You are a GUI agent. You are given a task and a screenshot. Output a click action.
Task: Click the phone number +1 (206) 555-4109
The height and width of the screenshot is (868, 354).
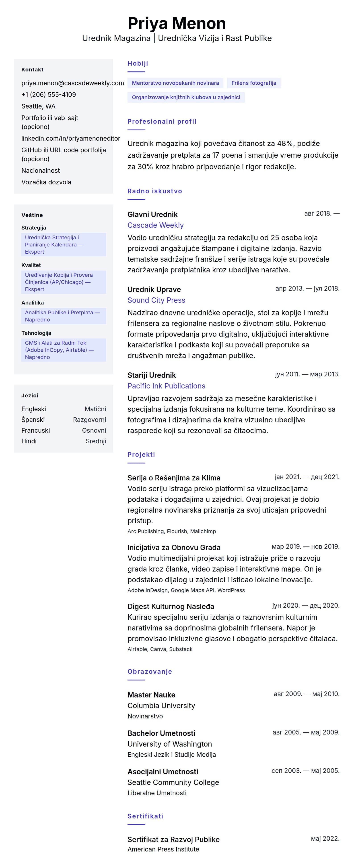pos(48,95)
